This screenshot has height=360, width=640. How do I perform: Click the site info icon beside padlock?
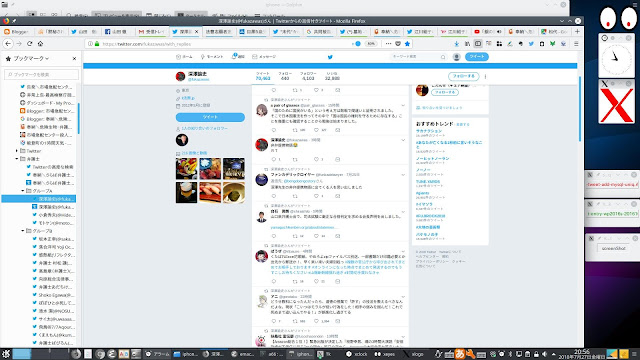click(x=90, y=44)
